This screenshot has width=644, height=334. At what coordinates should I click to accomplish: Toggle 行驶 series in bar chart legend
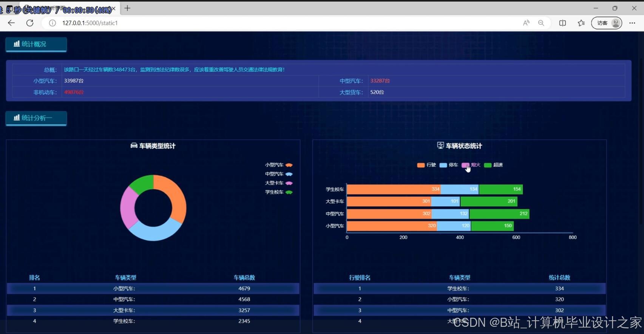coord(426,165)
